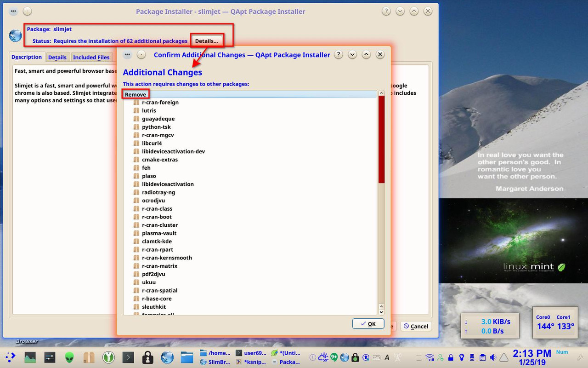Switch to the SlimBr... browser task
This screenshot has width=588, height=368.
click(215, 362)
